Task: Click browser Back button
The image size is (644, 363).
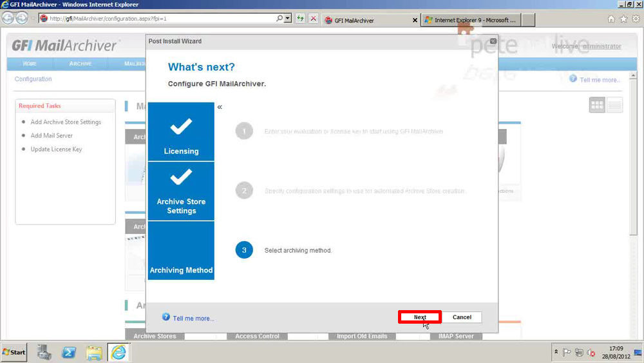Action: point(8,18)
